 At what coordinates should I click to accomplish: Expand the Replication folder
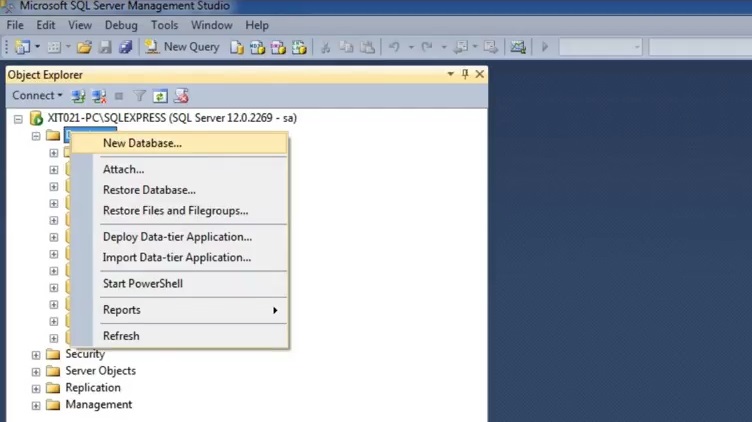coord(36,388)
